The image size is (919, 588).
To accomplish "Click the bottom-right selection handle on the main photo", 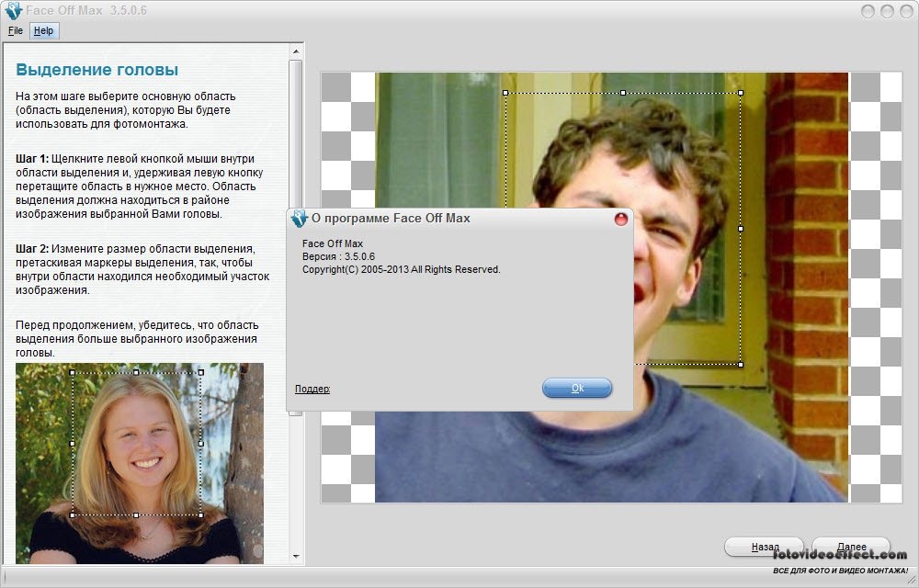I will coord(741,364).
